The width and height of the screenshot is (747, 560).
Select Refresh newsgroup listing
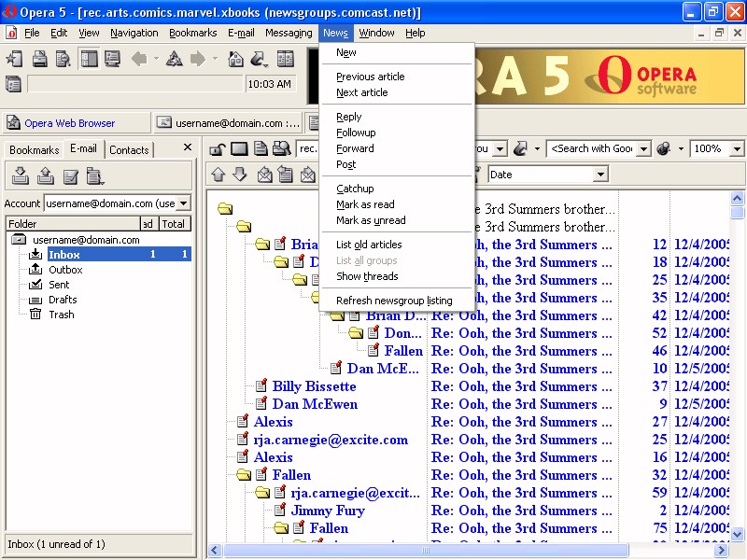394,301
